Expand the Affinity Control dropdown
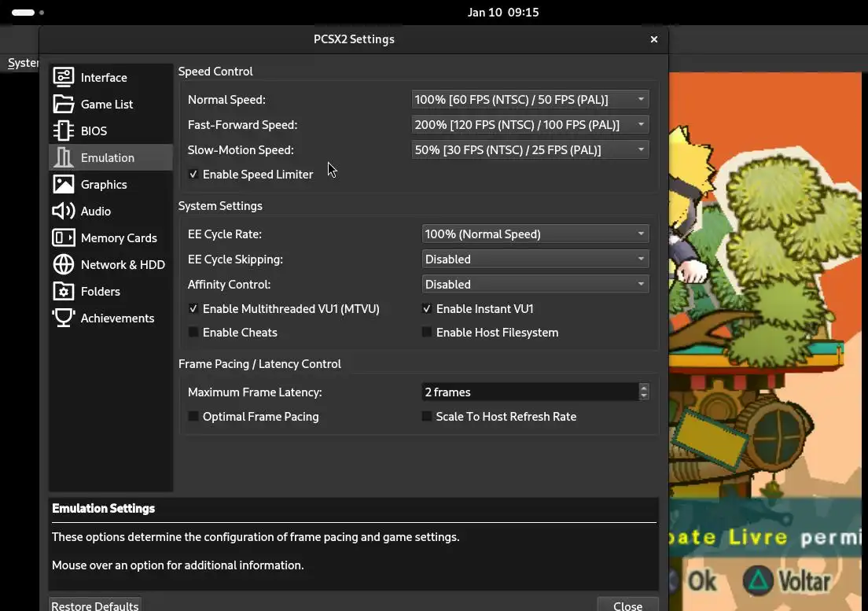868x611 pixels. (x=535, y=285)
